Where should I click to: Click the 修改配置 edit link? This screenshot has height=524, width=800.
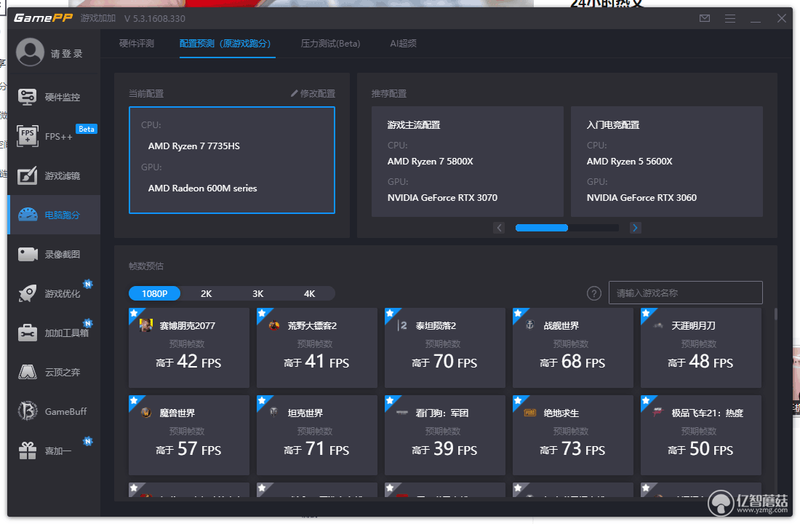pos(317,93)
